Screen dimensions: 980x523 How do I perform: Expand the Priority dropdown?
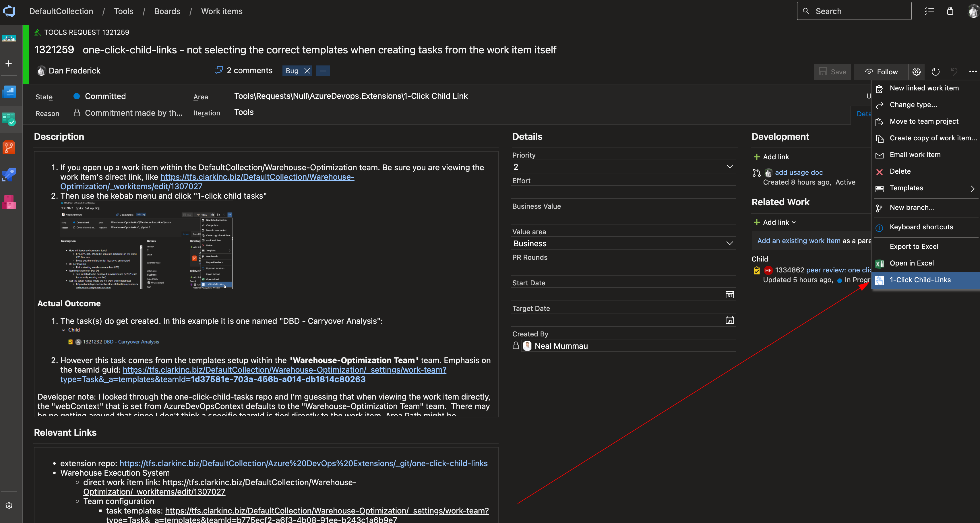click(729, 166)
